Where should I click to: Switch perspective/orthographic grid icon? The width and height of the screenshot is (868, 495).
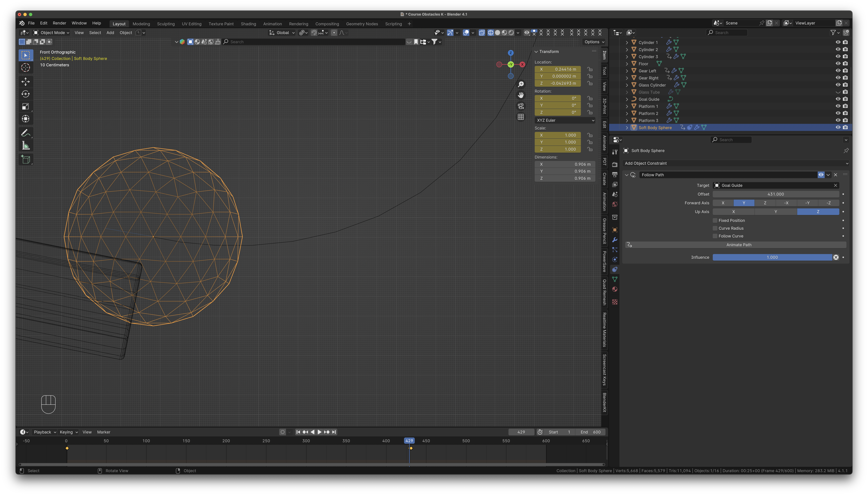click(521, 117)
